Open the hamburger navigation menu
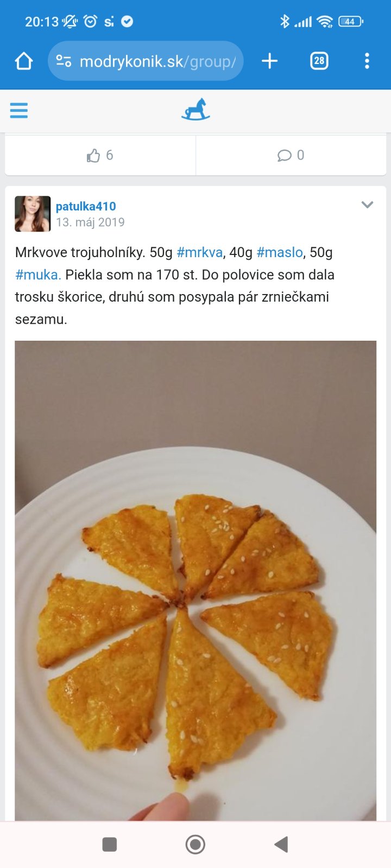The image size is (391, 868). pyautogui.click(x=19, y=111)
